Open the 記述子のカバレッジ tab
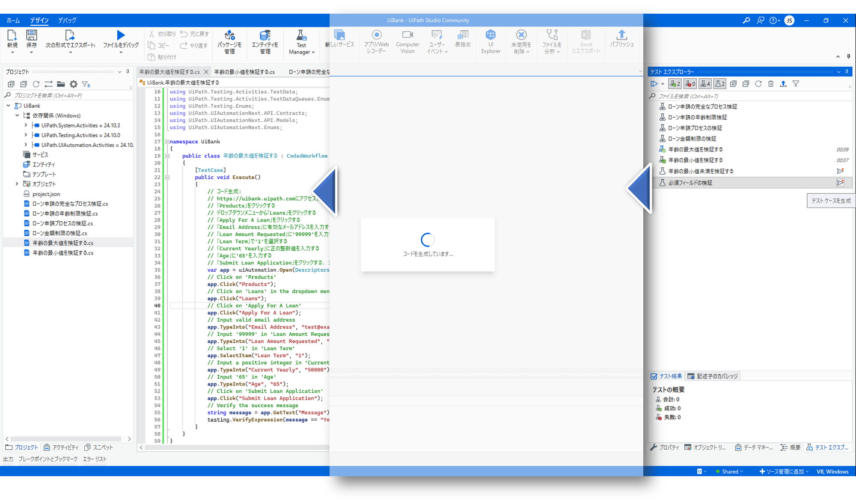The image size is (856, 504). point(713,376)
